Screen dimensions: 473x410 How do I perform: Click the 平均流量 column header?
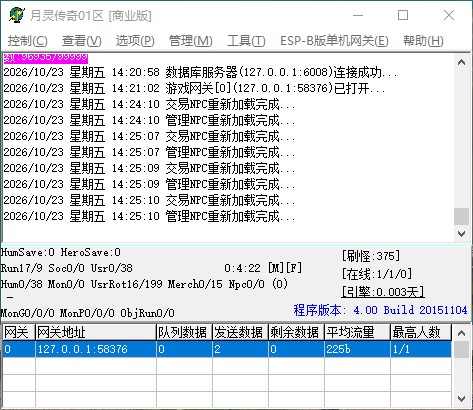click(357, 332)
